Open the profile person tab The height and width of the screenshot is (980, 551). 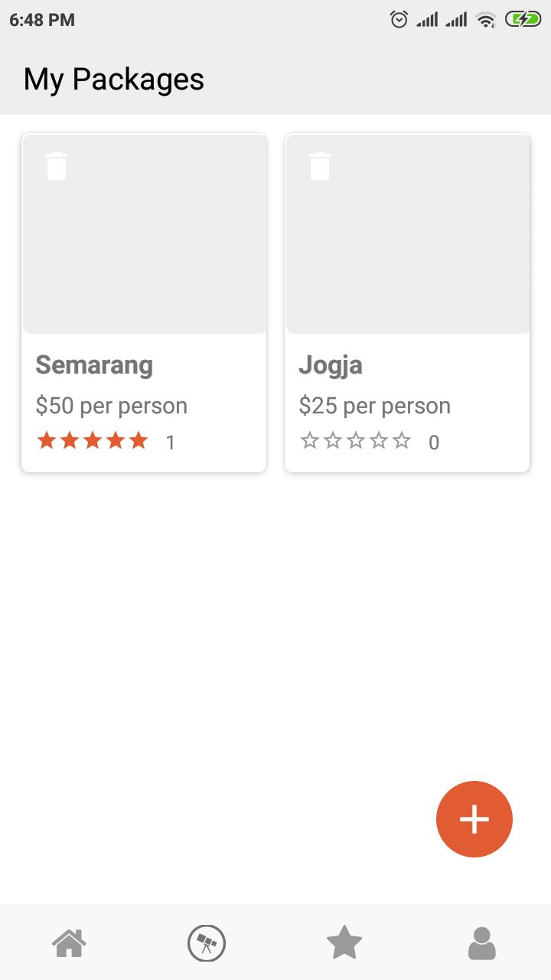click(x=482, y=942)
